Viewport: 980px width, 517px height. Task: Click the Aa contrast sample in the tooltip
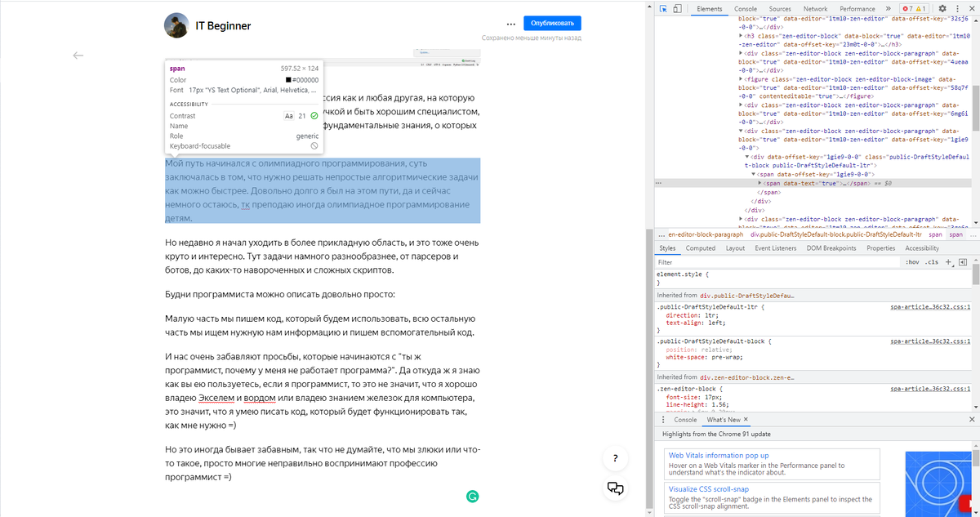[x=288, y=116]
